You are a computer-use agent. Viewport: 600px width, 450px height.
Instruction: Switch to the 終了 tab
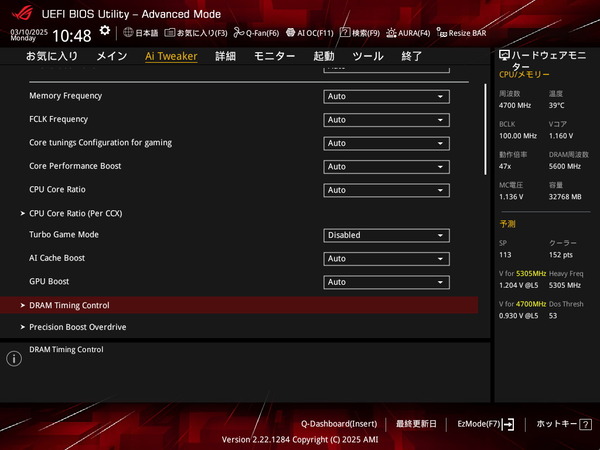pyautogui.click(x=412, y=56)
